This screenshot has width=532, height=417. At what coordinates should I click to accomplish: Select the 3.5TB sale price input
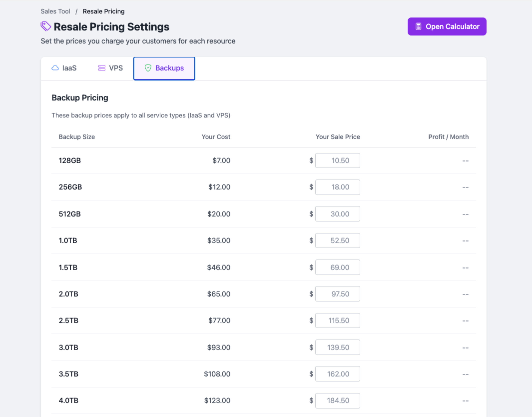tap(337, 374)
